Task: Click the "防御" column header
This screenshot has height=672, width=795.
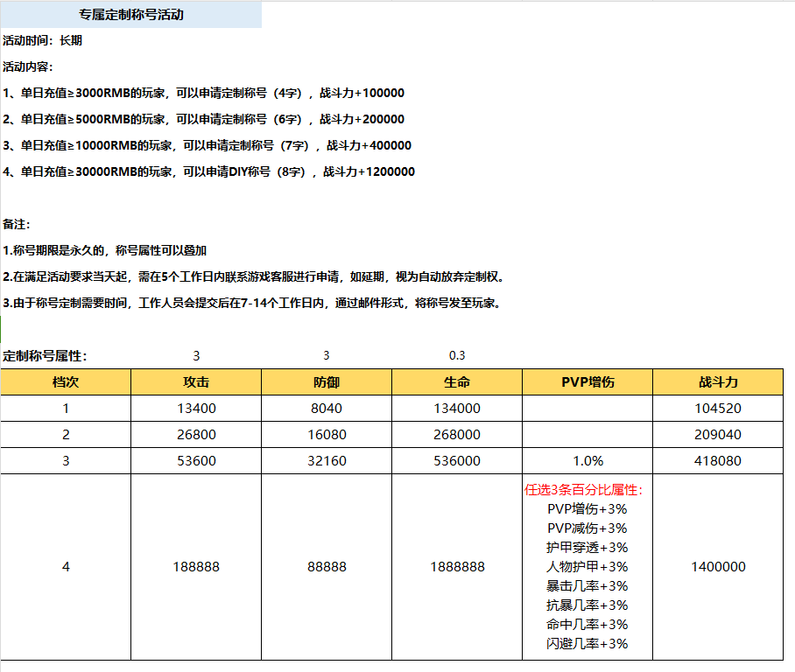Action: tap(327, 382)
